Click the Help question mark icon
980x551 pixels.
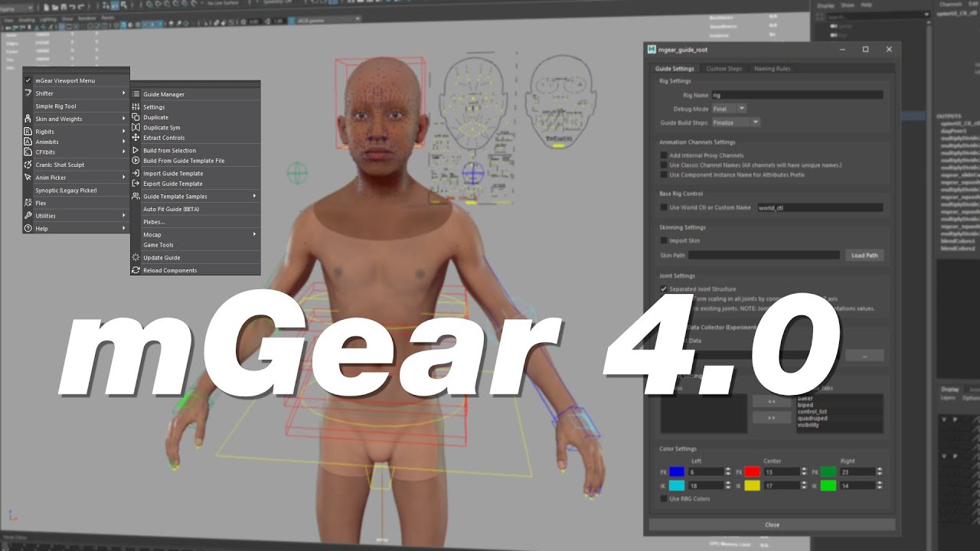(28, 228)
